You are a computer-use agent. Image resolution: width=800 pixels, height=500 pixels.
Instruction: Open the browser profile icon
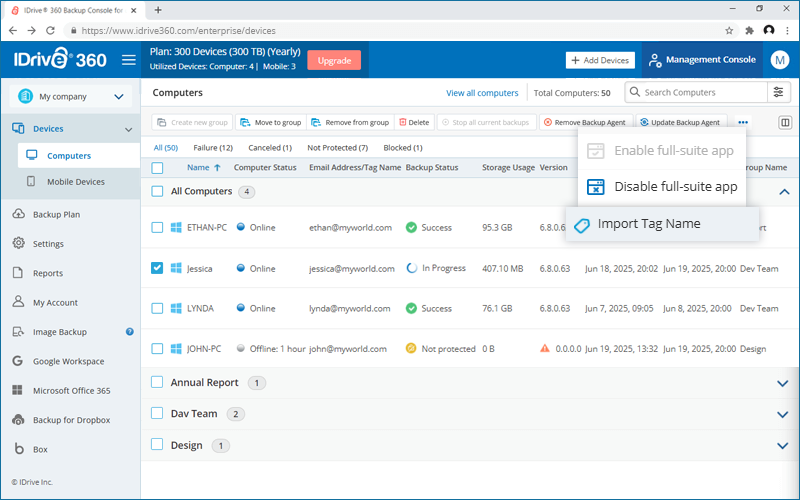click(x=769, y=31)
